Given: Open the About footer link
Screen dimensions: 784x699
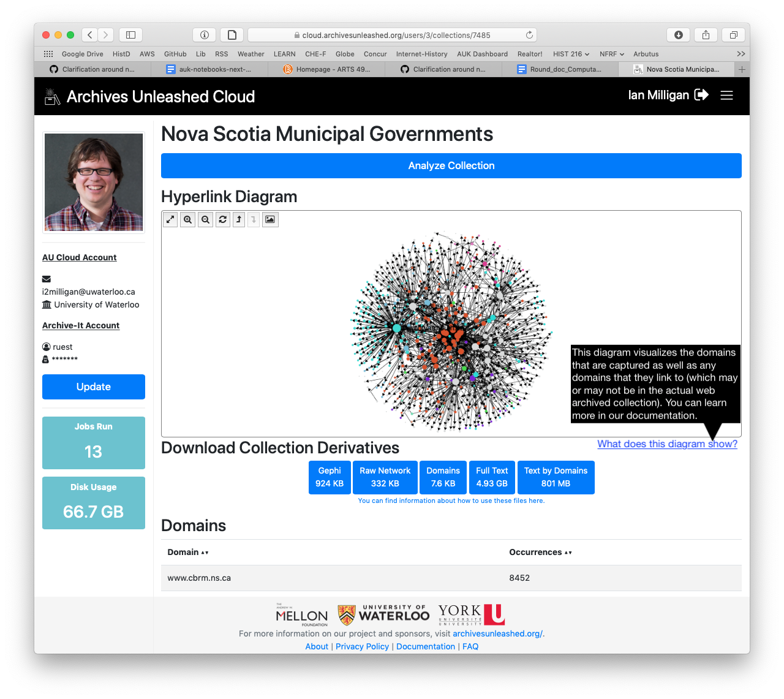Looking at the screenshot, I should [x=317, y=646].
